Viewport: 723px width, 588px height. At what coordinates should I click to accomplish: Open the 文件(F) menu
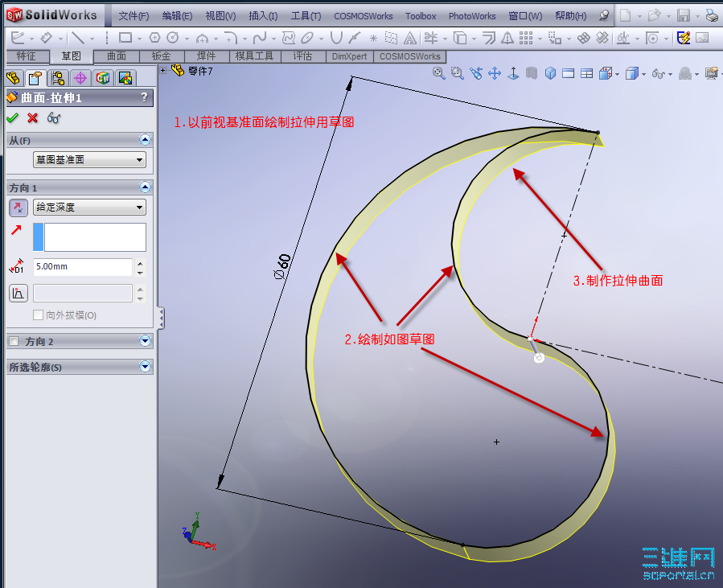tap(134, 16)
